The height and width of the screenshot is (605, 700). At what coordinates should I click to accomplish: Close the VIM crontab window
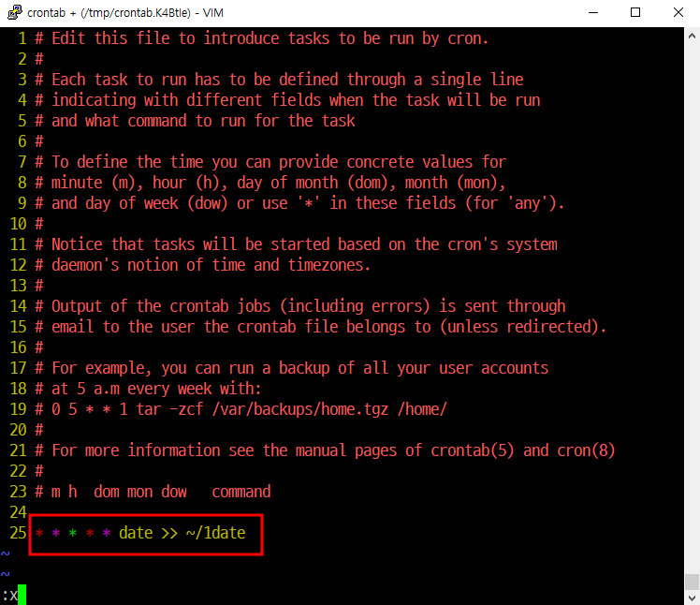678,12
